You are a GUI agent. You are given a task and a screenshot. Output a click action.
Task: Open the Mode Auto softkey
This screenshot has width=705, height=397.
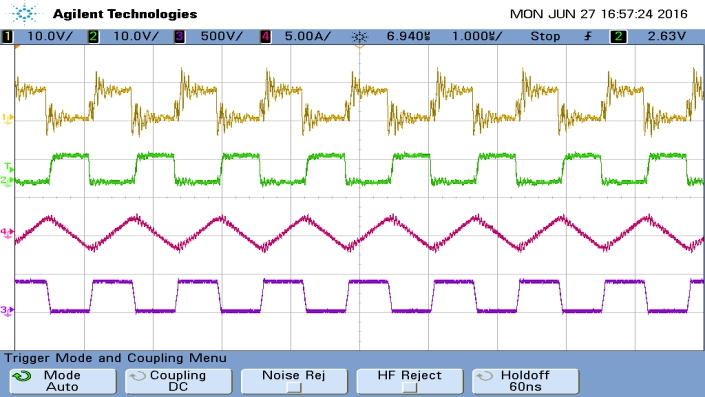[63, 381]
